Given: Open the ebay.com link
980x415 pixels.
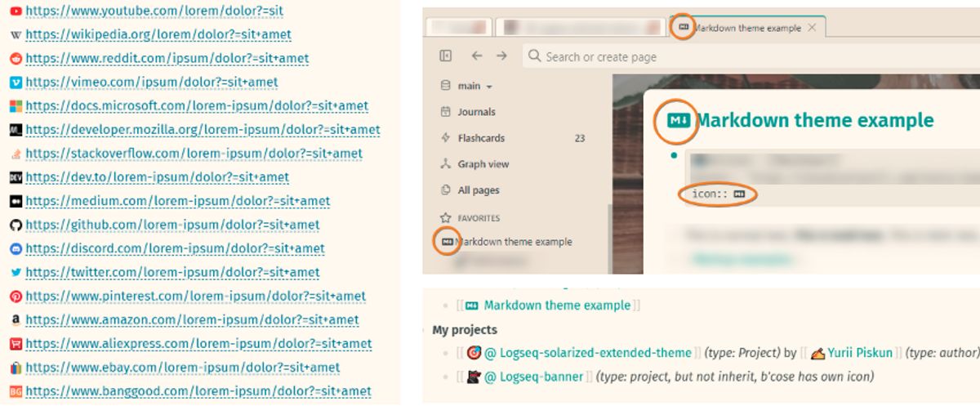Looking at the screenshot, I should [x=182, y=368].
